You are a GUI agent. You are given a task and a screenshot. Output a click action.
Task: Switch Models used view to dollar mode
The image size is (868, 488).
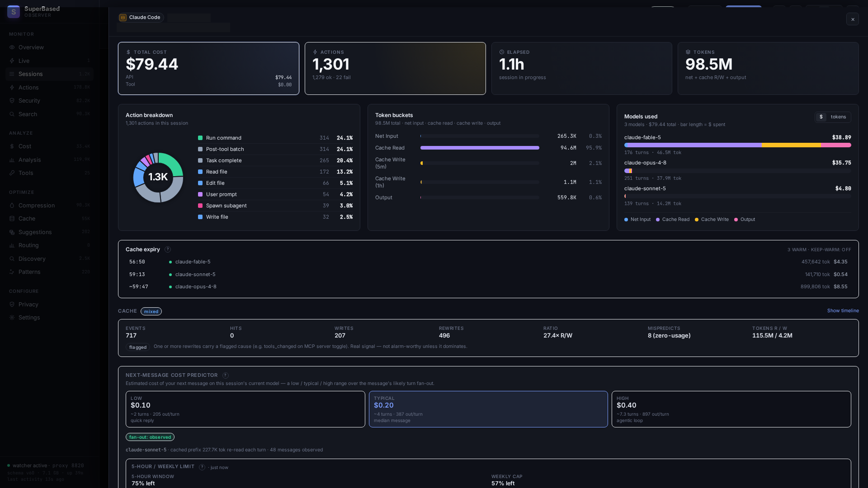pos(821,117)
